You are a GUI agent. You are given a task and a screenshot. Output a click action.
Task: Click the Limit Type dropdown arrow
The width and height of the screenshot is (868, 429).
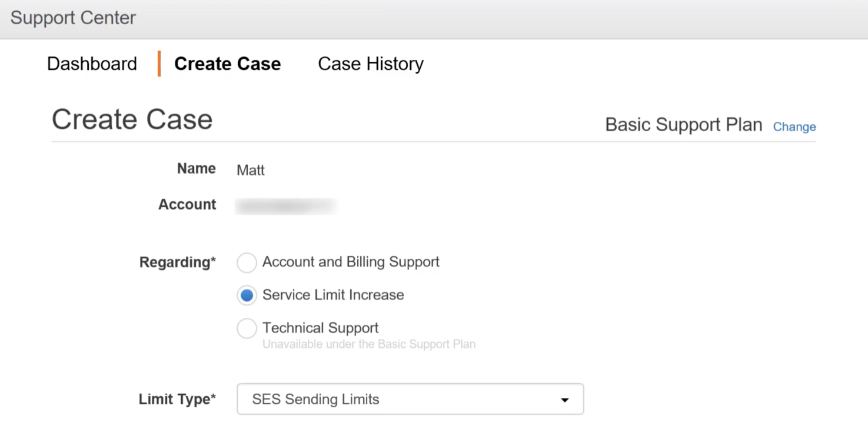[x=564, y=400]
